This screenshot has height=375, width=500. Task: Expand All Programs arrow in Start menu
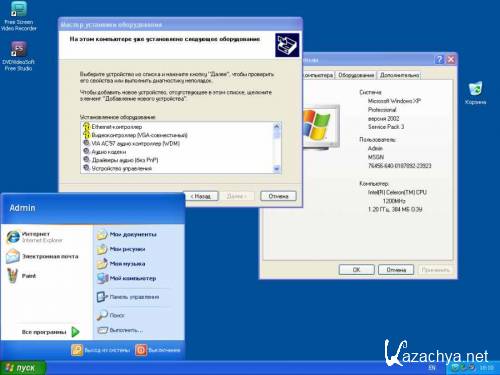pos(76,332)
